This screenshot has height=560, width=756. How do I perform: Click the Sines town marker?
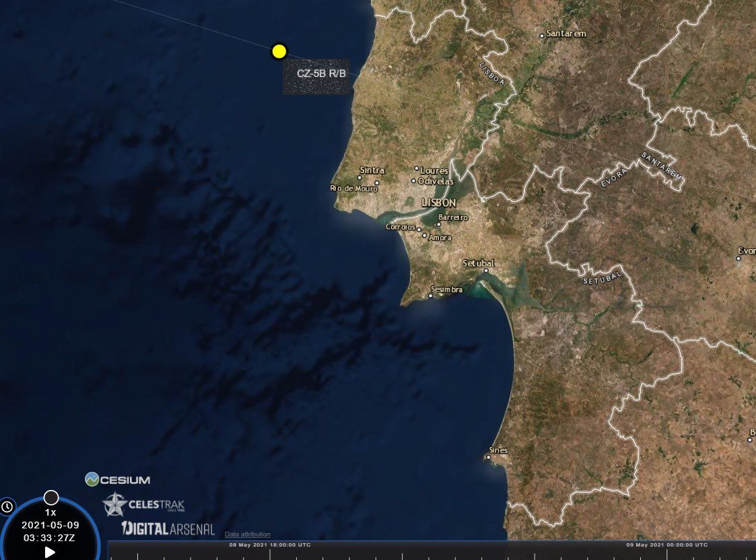(x=488, y=458)
